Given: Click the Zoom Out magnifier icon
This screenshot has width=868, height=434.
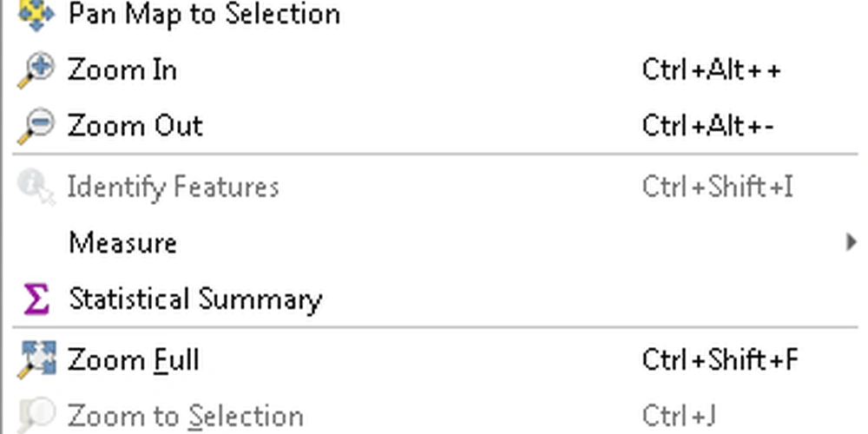Looking at the screenshot, I should 36,126.
